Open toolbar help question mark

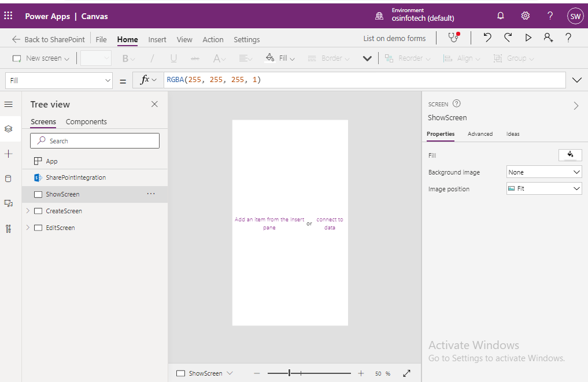[568, 38]
